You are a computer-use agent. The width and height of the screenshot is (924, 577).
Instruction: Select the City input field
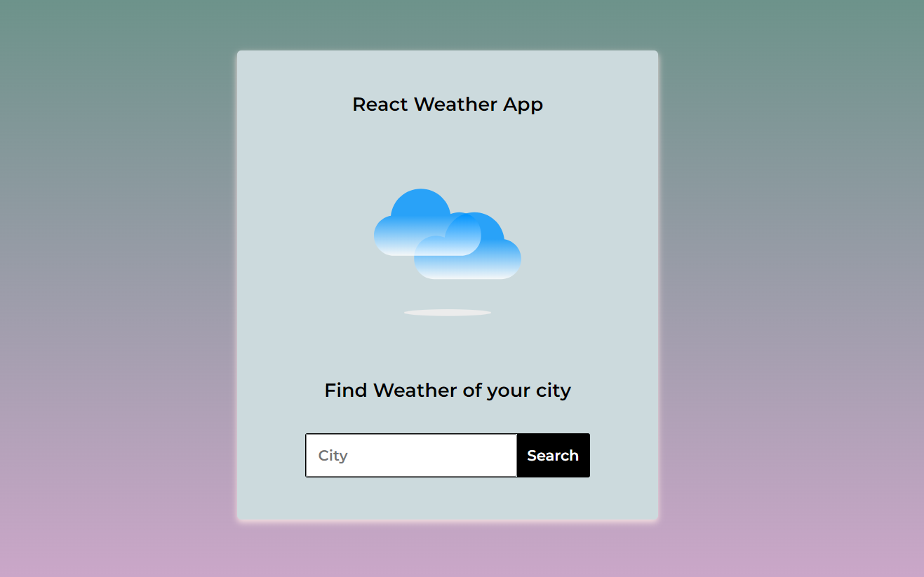pos(410,455)
